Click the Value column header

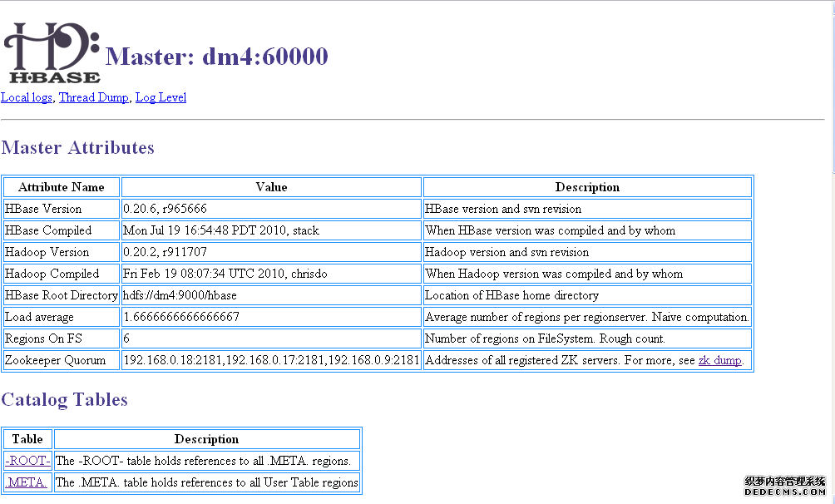pyautogui.click(x=271, y=187)
